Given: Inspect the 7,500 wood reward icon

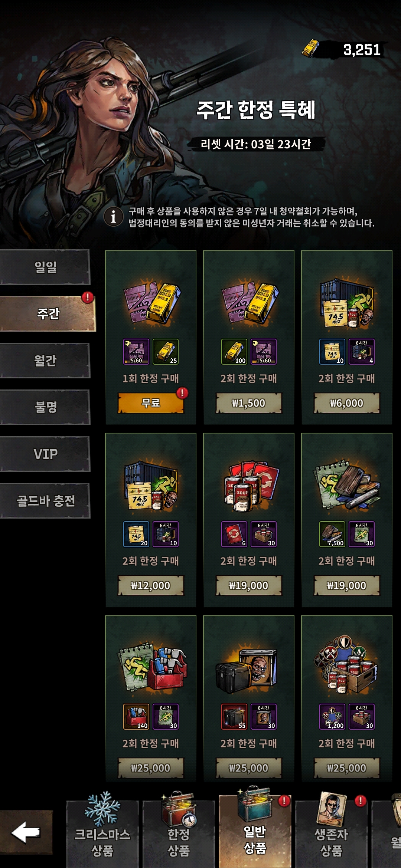Looking at the screenshot, I should coord(332,534).
